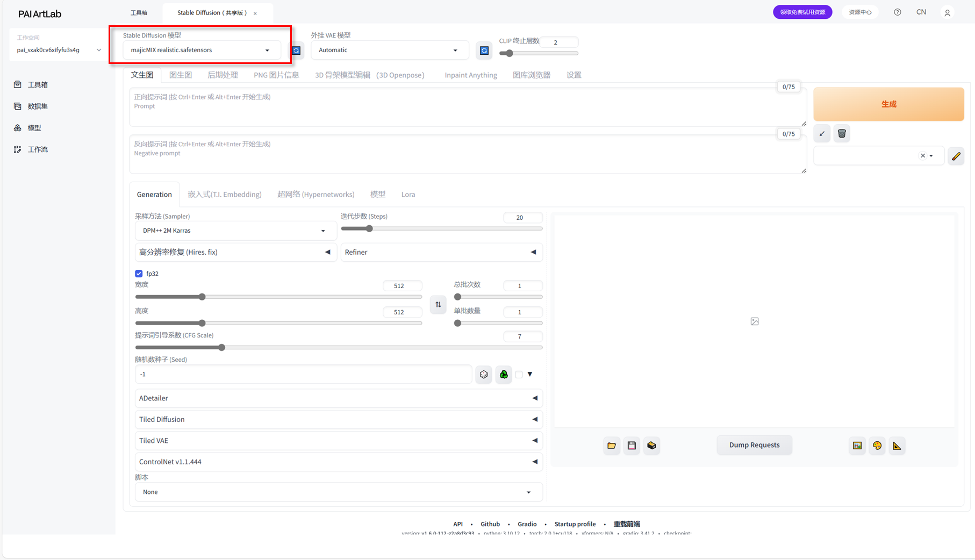Viewport: 975px width, 560px height.
Task: Send image to img2img with picture icon
Action: [857, 446]
